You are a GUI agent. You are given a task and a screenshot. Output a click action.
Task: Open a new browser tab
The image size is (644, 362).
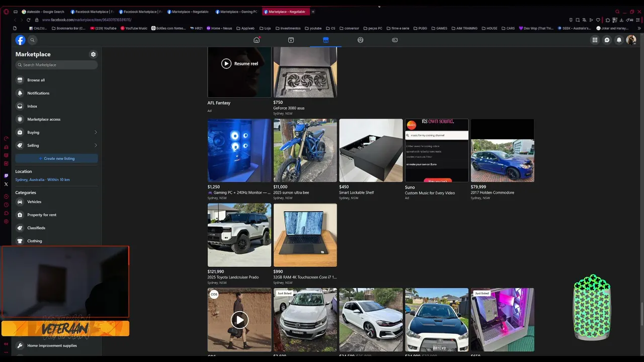tap(313, 12)
